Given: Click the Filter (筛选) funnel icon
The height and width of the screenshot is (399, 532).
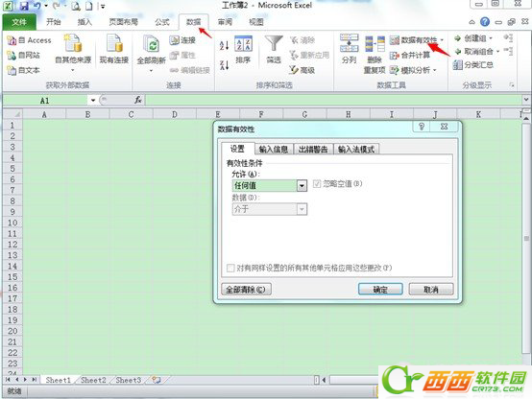Looking at the screenshot, I should pyautogui.click(x=274, y=44).
